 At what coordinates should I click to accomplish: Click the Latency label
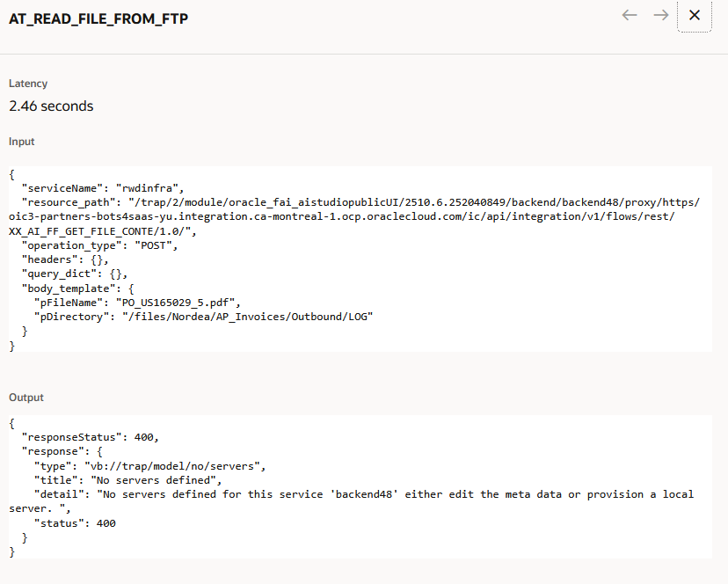tap(28, 84)
